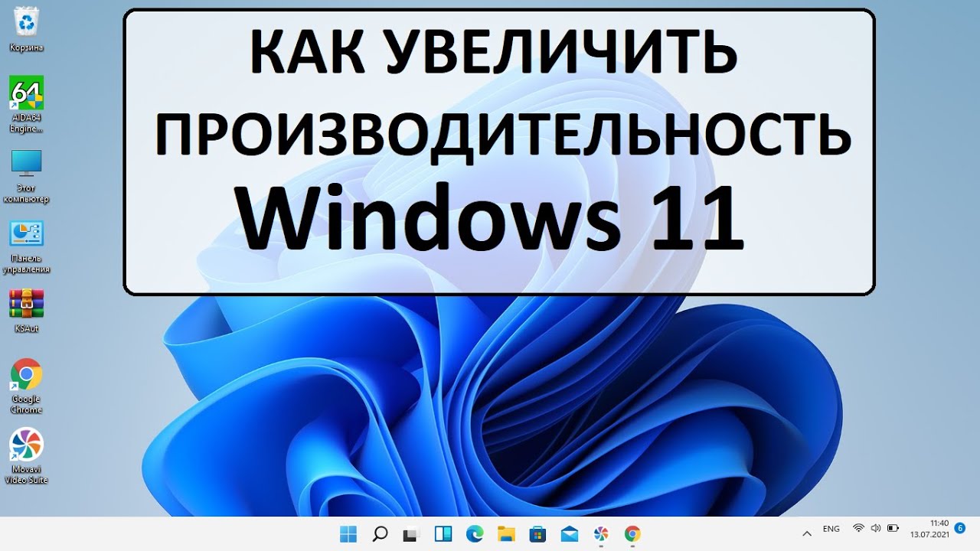980x551 pixels.
Task: Open notifications badge showing 6
Action: 960,528
